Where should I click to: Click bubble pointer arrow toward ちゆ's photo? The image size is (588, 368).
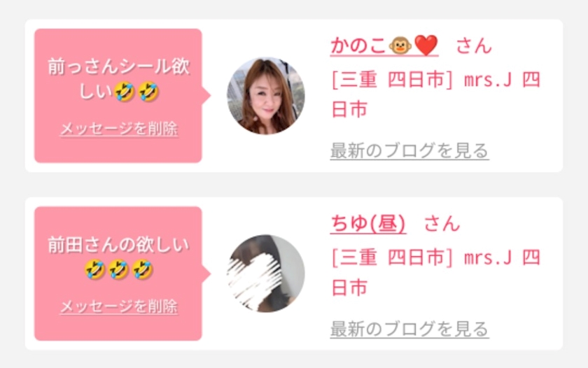point(206,274)
